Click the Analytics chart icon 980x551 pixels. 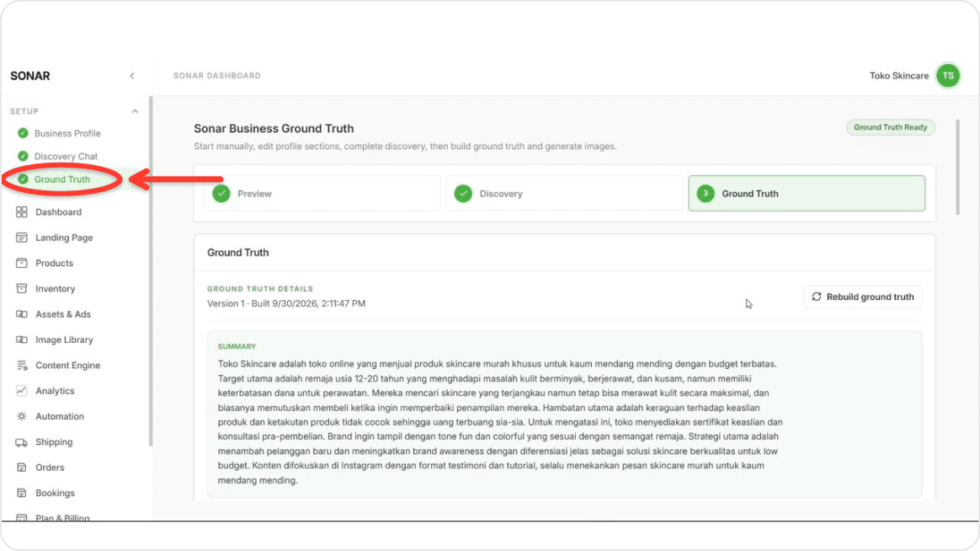22,391
